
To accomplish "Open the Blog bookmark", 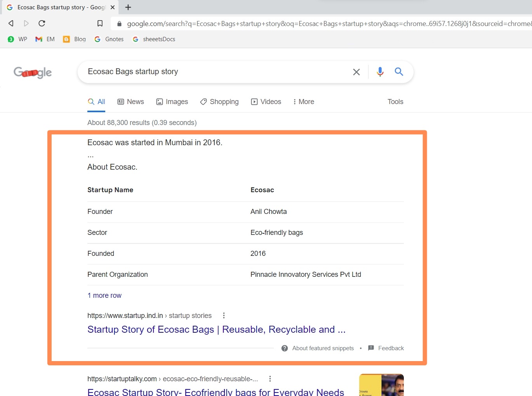I will [x=74, y=39].
